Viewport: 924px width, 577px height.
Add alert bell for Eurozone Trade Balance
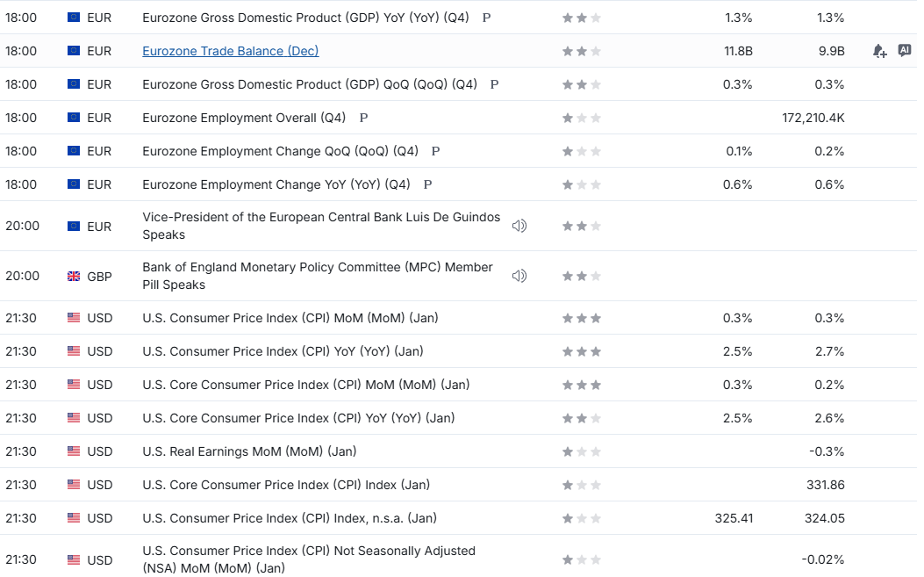pos(879,51)
